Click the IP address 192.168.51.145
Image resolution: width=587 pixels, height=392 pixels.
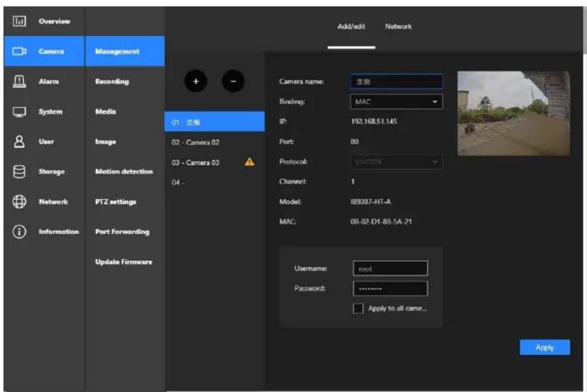click(x=374, y=121)
